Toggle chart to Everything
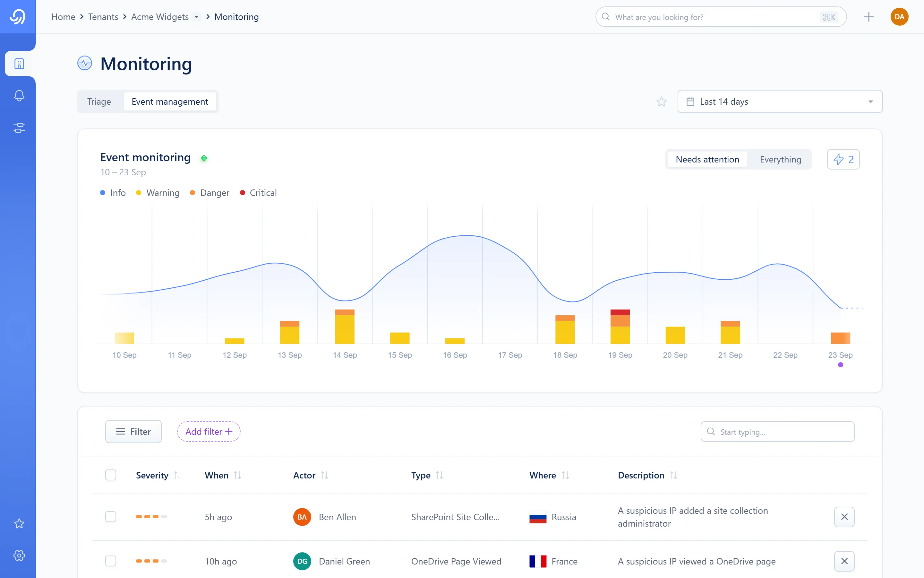 pyautogui.click(x=781, y=159)
